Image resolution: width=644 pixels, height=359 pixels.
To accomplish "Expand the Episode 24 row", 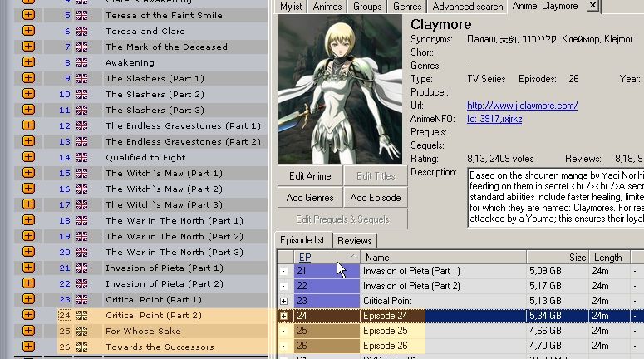I will click(285, 317).
